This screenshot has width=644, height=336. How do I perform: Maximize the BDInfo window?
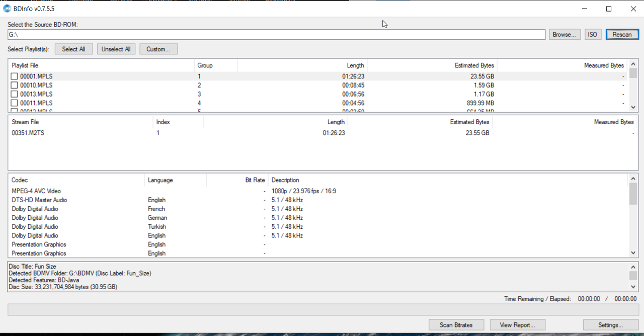click(x=609, y=9)
